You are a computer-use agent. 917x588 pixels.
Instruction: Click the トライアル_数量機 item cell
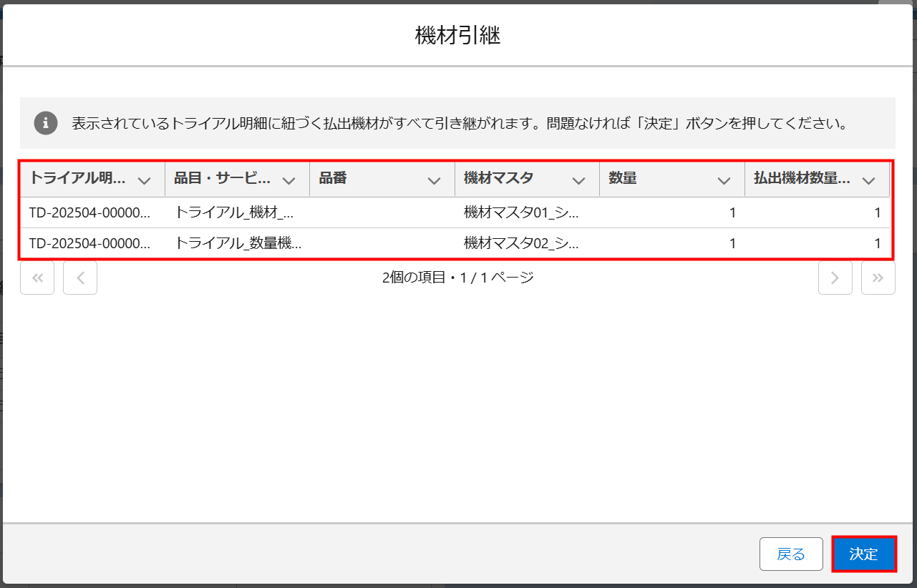click(237, 243)
